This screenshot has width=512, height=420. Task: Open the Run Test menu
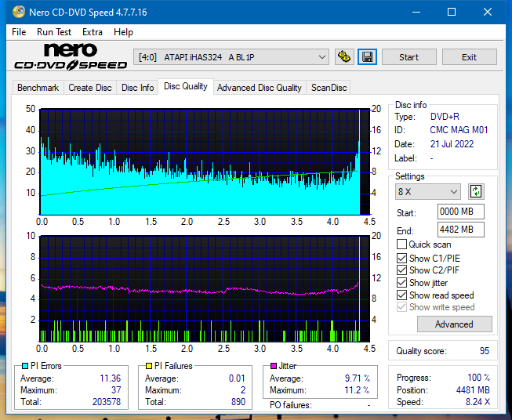[54, 32]
